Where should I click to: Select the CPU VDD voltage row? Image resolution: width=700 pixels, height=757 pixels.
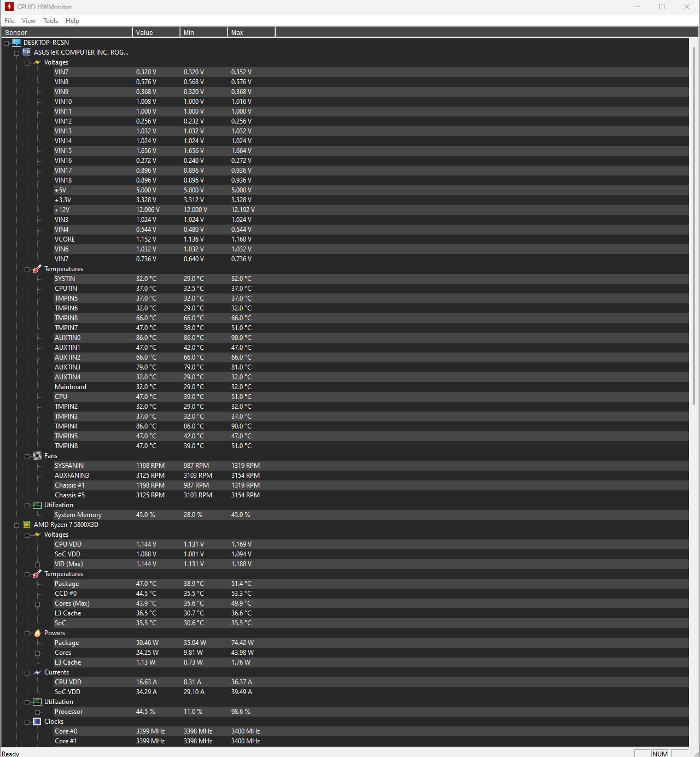click(x=371, y=544)
